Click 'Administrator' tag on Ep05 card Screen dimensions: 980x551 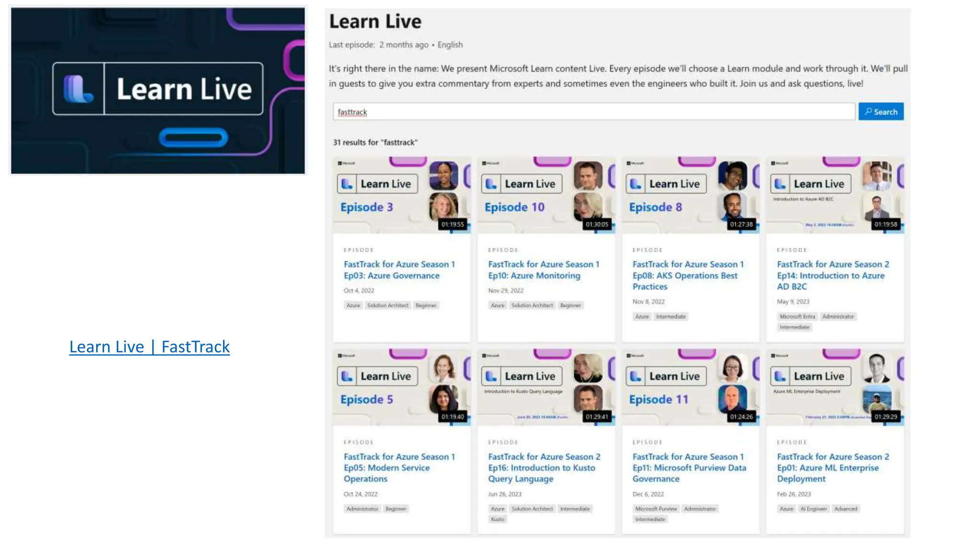pos(362,509)
